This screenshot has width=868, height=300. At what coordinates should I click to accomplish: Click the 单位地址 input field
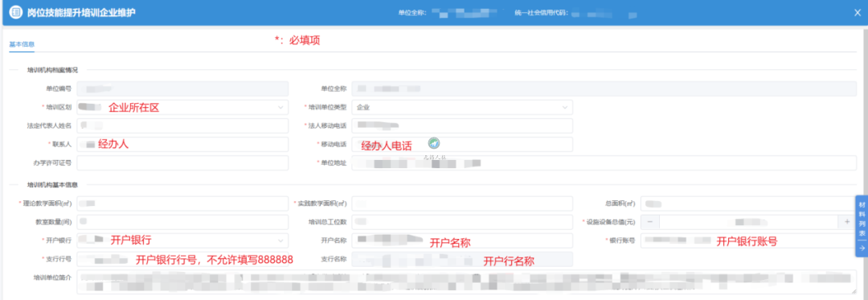click(x=604, y=162)
